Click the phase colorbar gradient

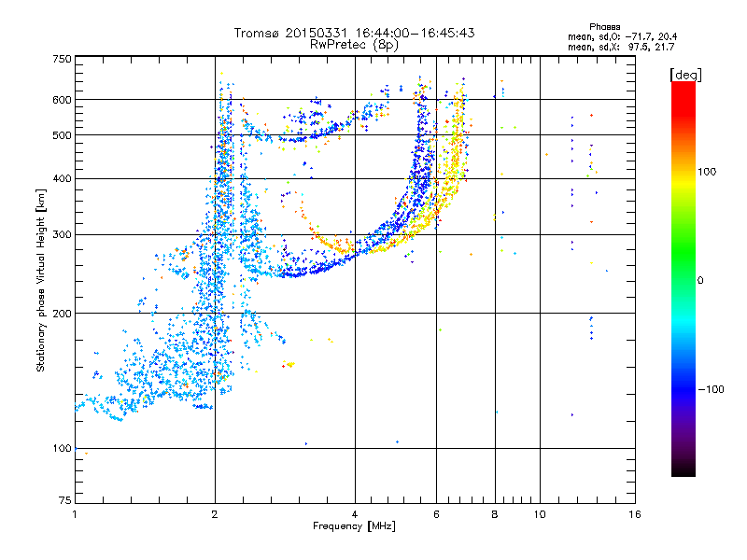point(684,279)
